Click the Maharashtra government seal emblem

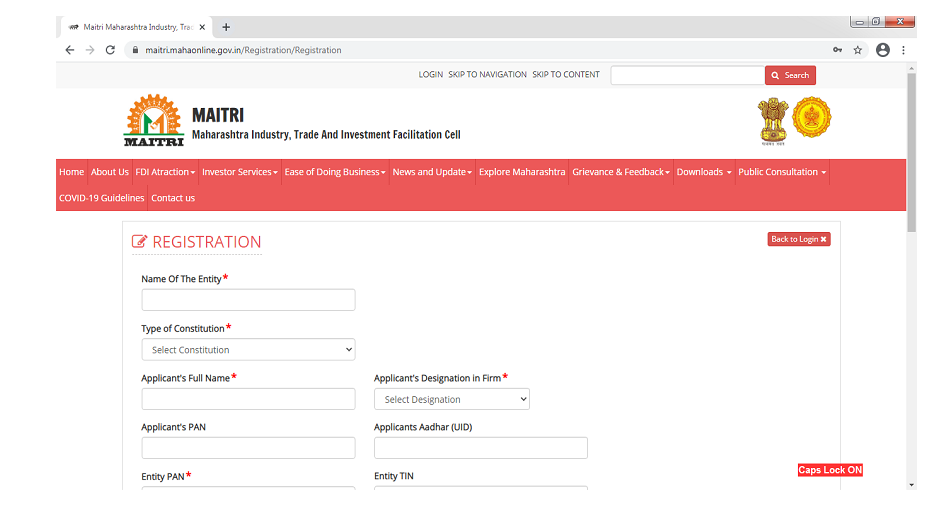pos(811,119)
